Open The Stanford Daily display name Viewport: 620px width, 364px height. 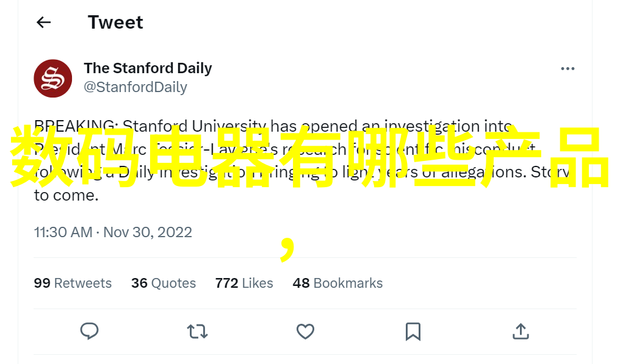(x=148, y=68)
